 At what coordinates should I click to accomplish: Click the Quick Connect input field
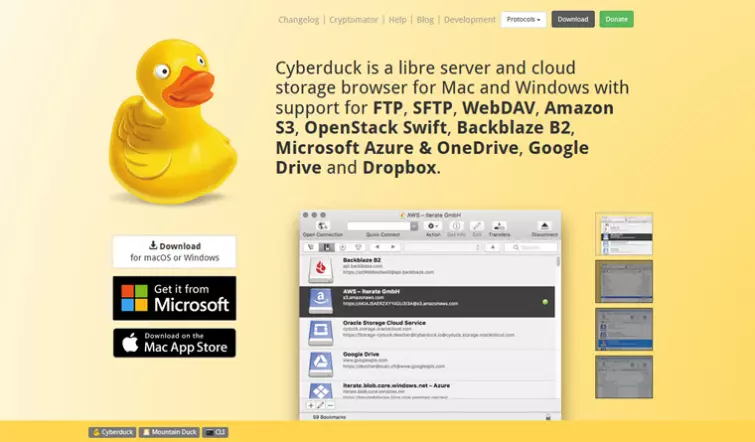pos(378,226)
